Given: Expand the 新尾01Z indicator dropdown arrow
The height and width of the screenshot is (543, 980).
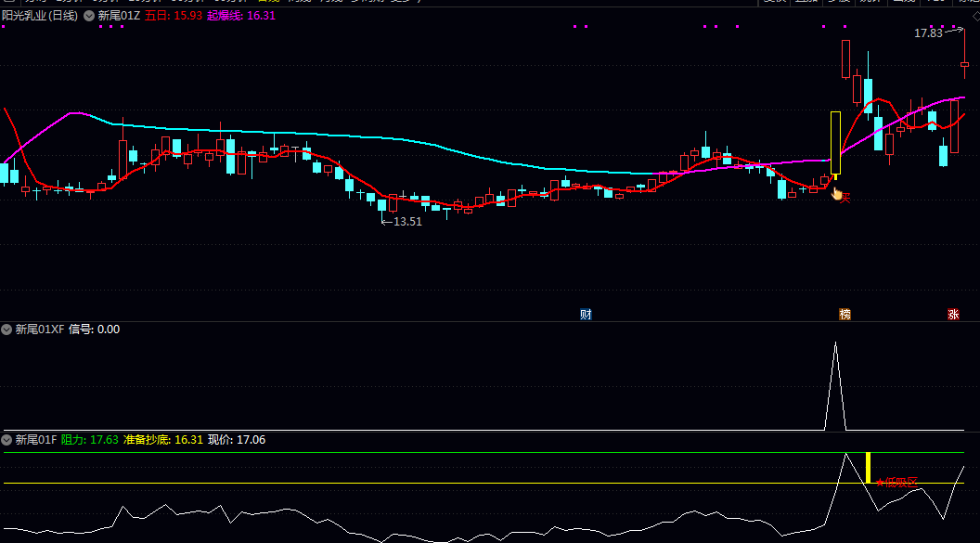Looking at the screenshot, I should click(x=89, y=16).
